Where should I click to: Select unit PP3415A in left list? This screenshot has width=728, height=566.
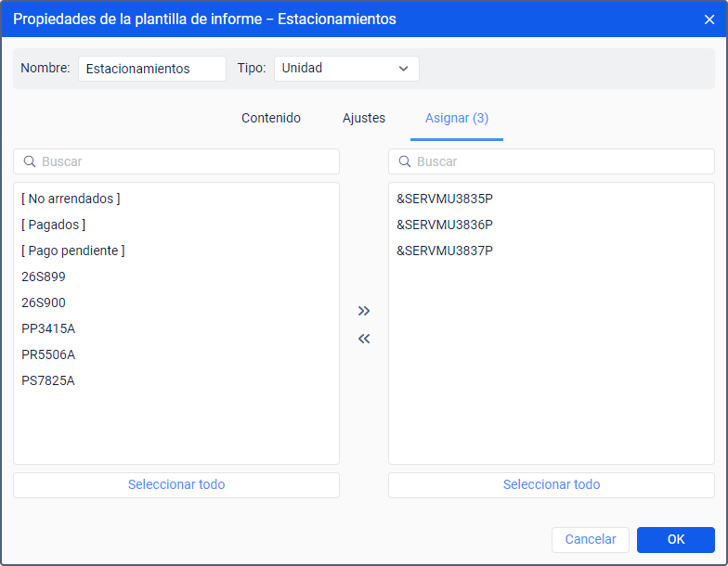tap(48, 328)
